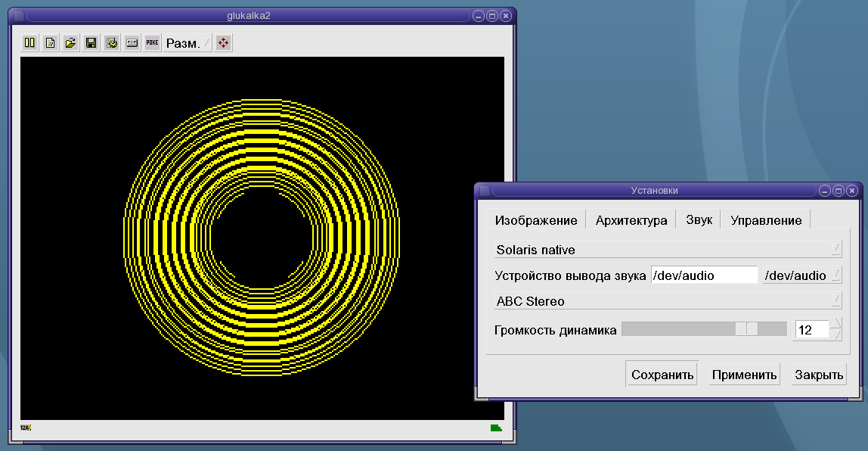Image resolution: width=868 pixels, height=451 pixels.
Task: Save snapshot with the floppy disk icon
Action: coord(91,42)
